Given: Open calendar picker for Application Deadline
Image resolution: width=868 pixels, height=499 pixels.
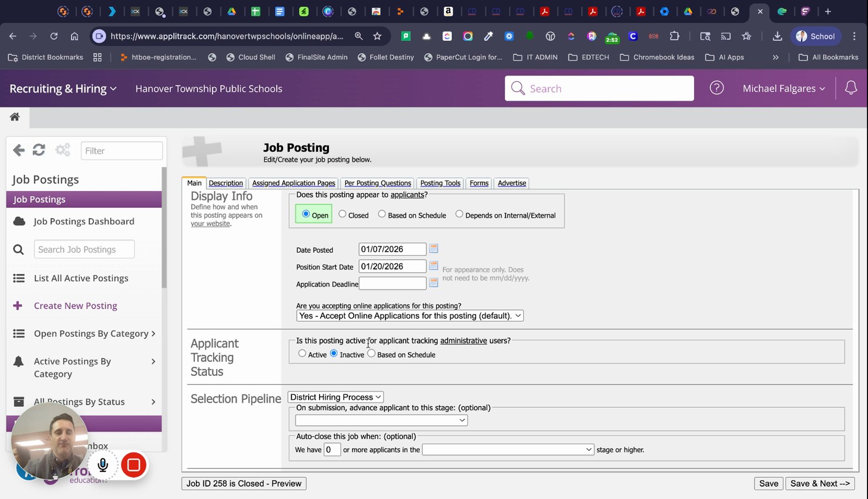Looking at the screenshot, I should tap(433, 283).
